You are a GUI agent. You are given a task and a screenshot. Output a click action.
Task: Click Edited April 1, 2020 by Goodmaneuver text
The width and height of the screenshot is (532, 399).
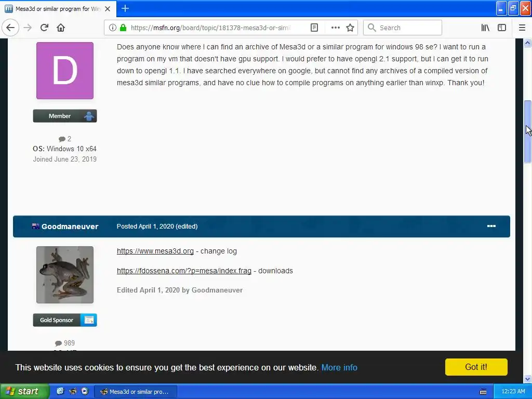[180, 290]
